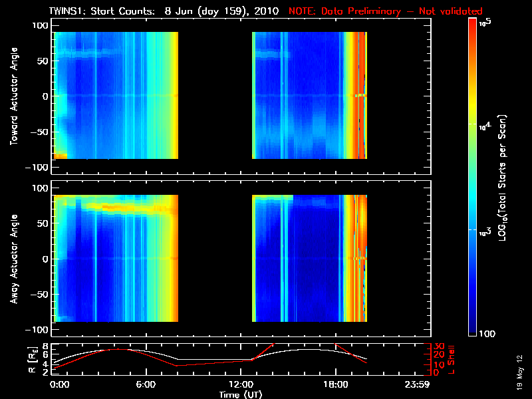
Task: Click the '-100' tick on the Away Actuator Angle axis
Action: pyautogui.click(x=37, y=330)
